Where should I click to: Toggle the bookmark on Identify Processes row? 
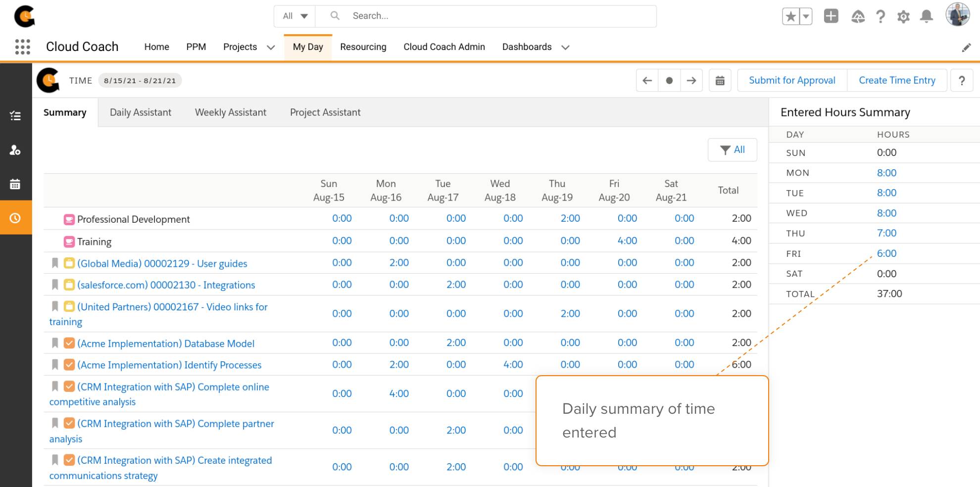pos(55,365)
